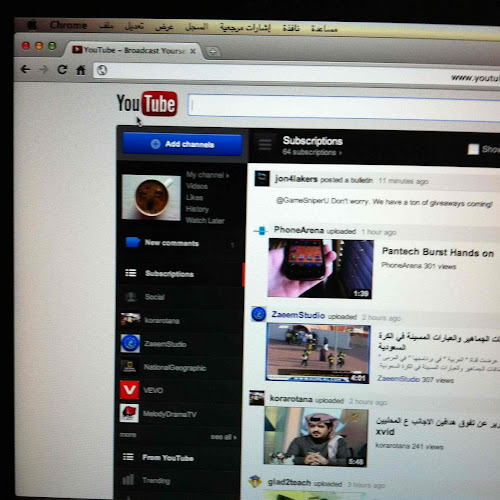Close the YouTube browser tab
This screenshot has width=500, height=500.
(193, 51)
